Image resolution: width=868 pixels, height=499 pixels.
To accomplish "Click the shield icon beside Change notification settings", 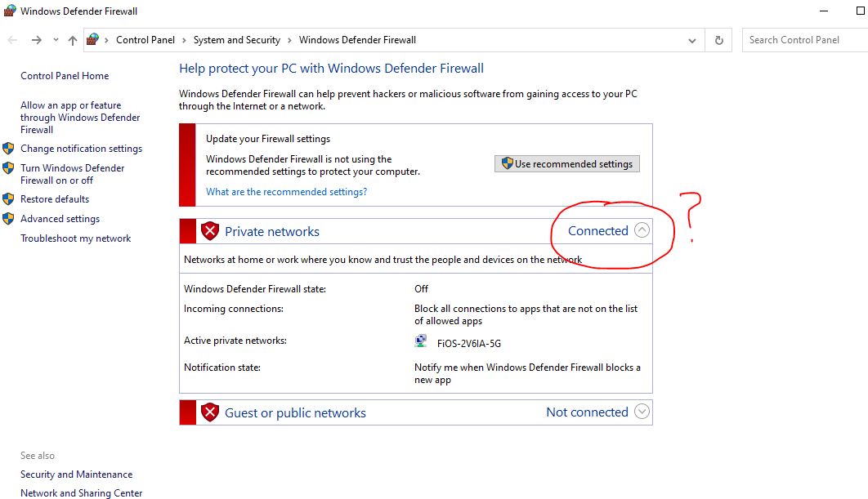I will pyautogui.click(x=8, y=149).
